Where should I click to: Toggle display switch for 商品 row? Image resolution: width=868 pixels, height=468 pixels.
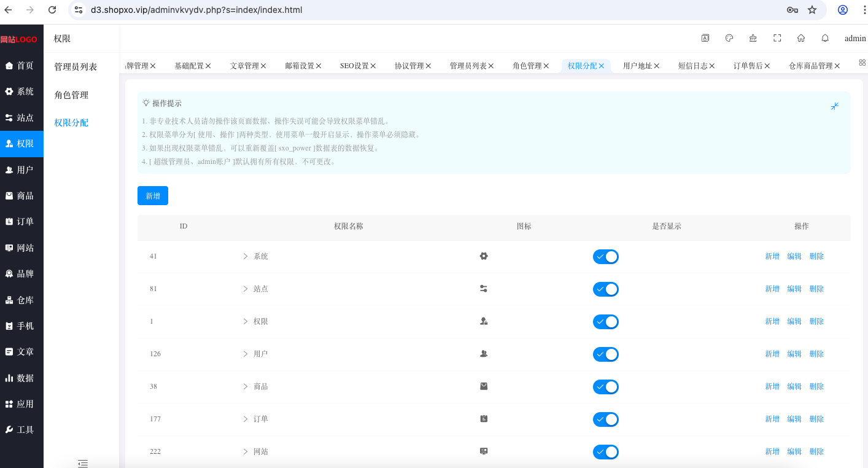(x=605, y=387)
